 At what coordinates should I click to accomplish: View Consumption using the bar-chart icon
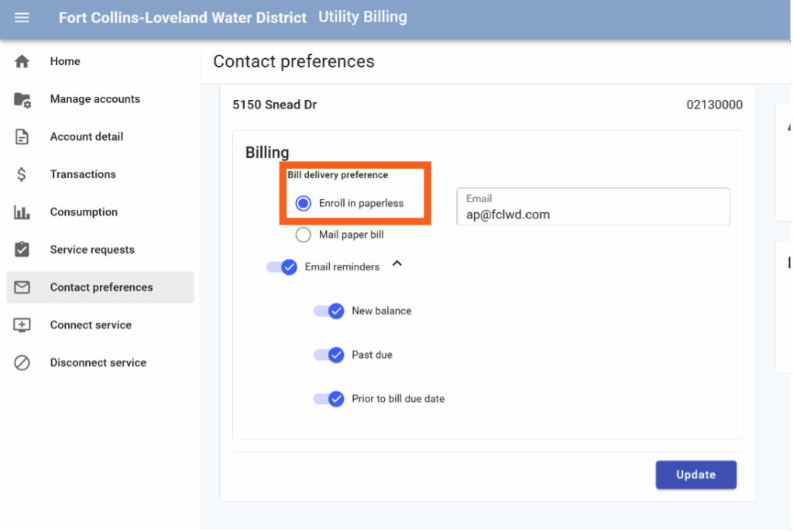pyautogui.click(x=22, y=211)
